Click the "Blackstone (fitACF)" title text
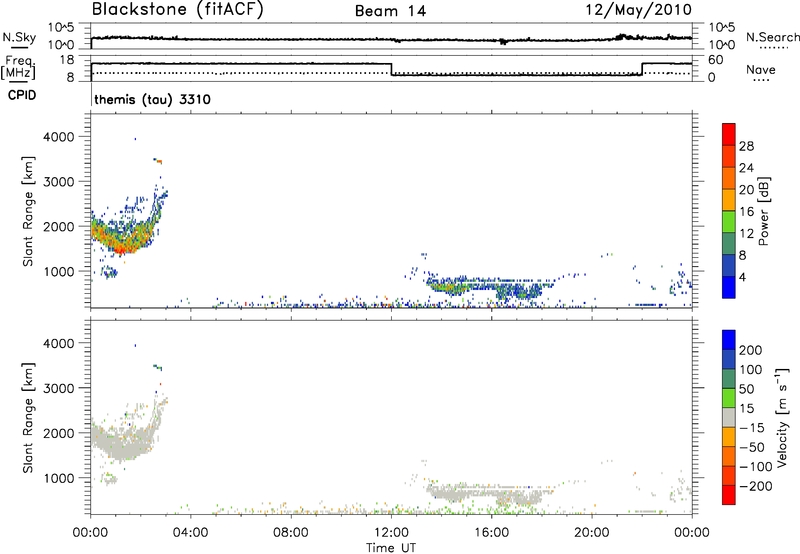 click(x=178, y=9)
